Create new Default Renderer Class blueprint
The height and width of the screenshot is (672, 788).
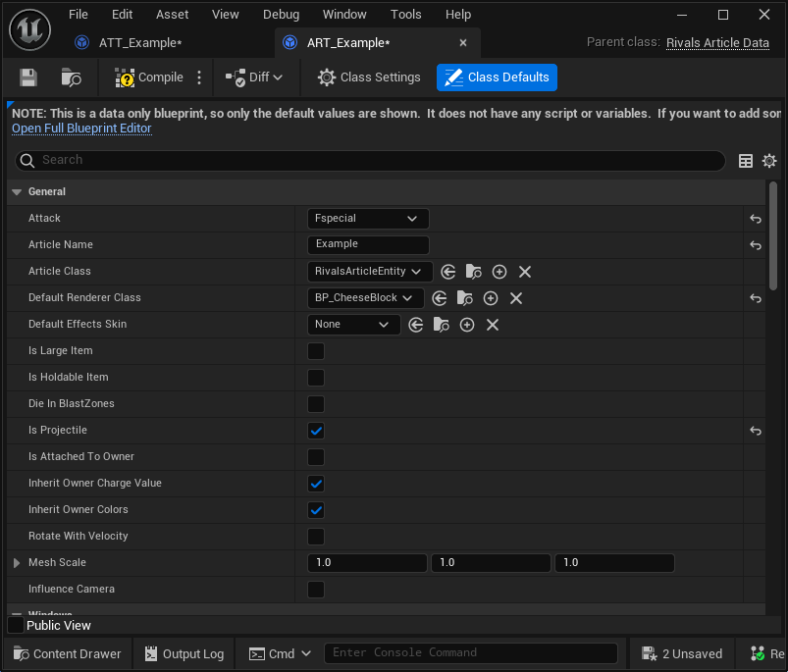(x=491, y=298)
